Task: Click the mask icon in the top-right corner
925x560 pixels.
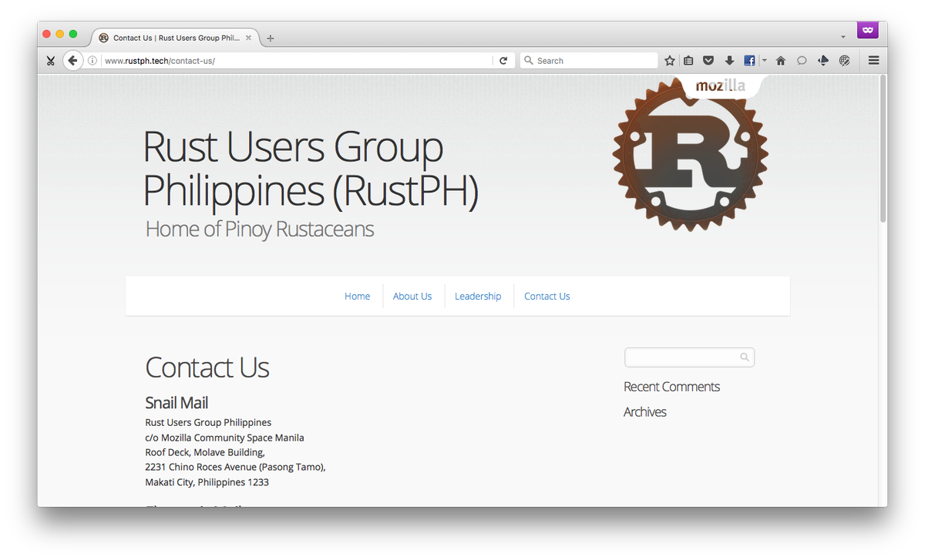Action: [867, 29]
